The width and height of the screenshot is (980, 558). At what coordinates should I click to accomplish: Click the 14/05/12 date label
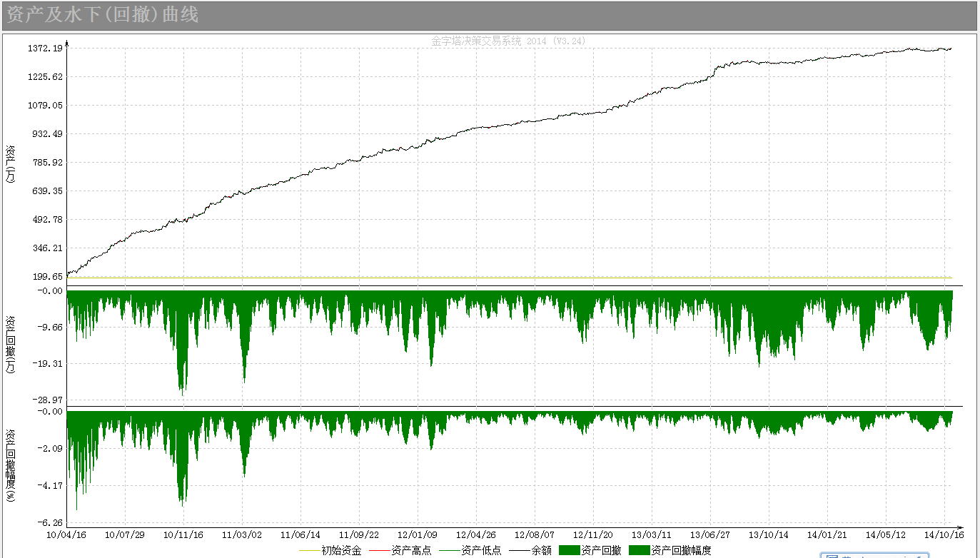pos(886,534)
